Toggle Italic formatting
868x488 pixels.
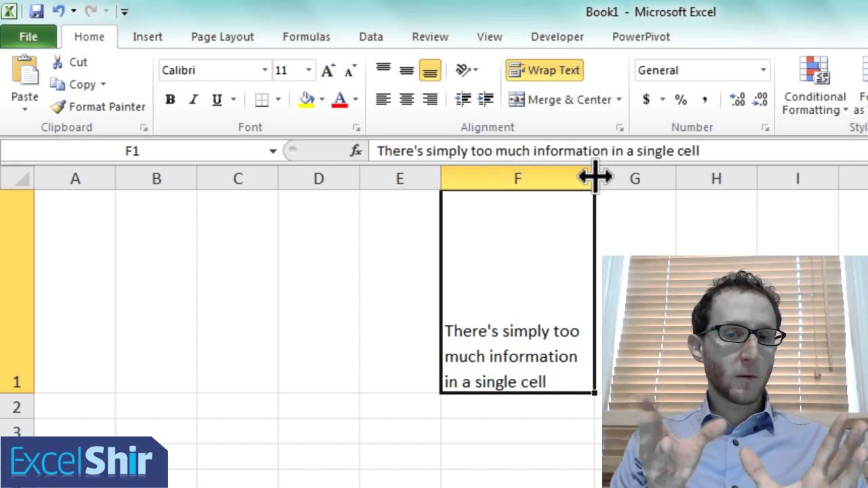[193, 100]
